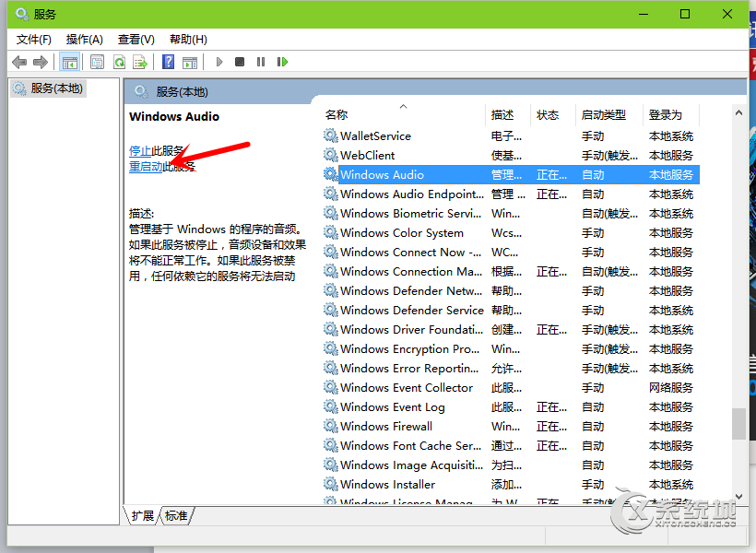Select Windows Audio Endpoint service row
The height and width of the screenshot is (553, 756).
[511, 194]
